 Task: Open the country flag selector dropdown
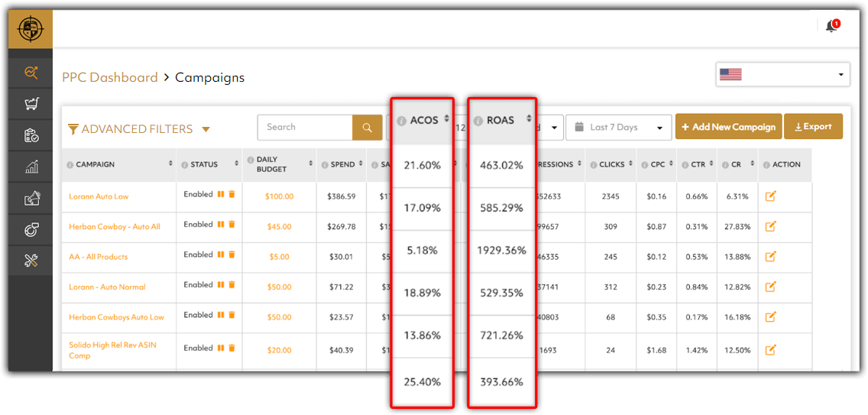(782, 74)
